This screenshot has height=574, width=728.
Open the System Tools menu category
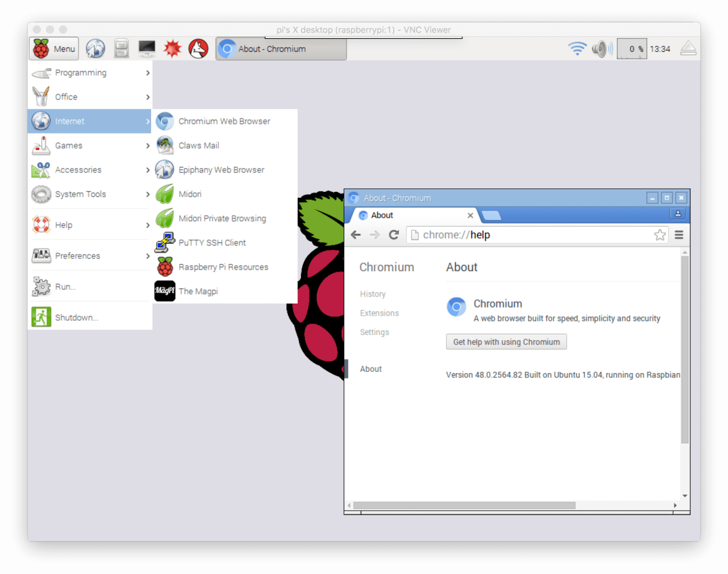pos(90,194)
